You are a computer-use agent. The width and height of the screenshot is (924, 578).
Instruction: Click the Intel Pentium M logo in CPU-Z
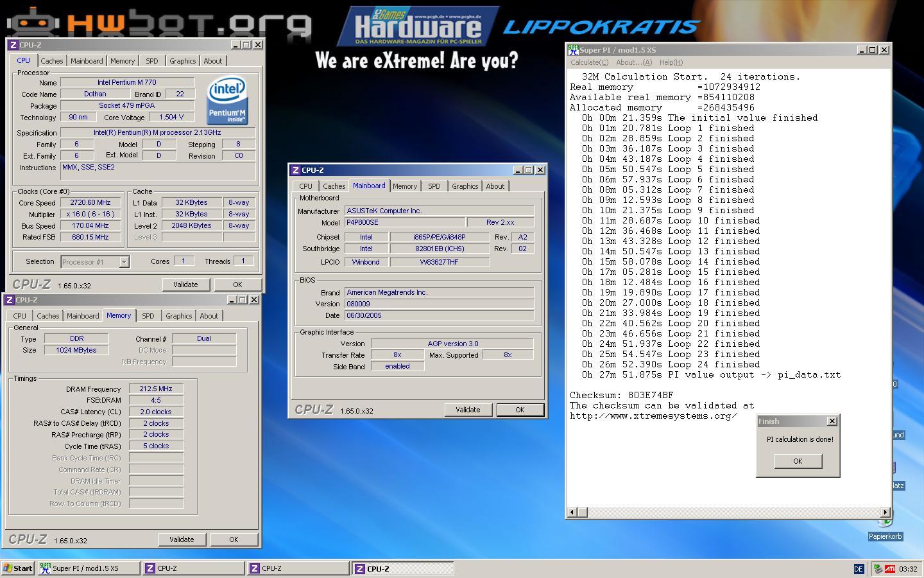point(227,101)
